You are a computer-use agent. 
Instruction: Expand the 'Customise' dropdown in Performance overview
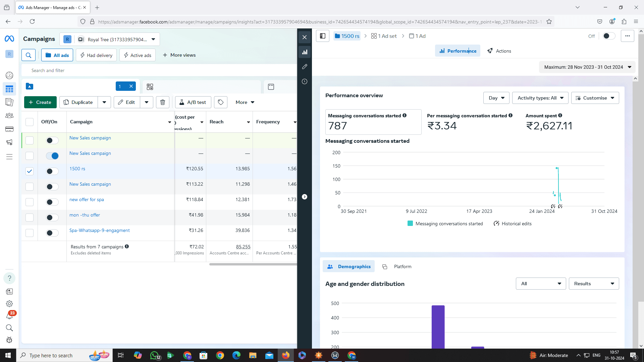pos(595,98)
